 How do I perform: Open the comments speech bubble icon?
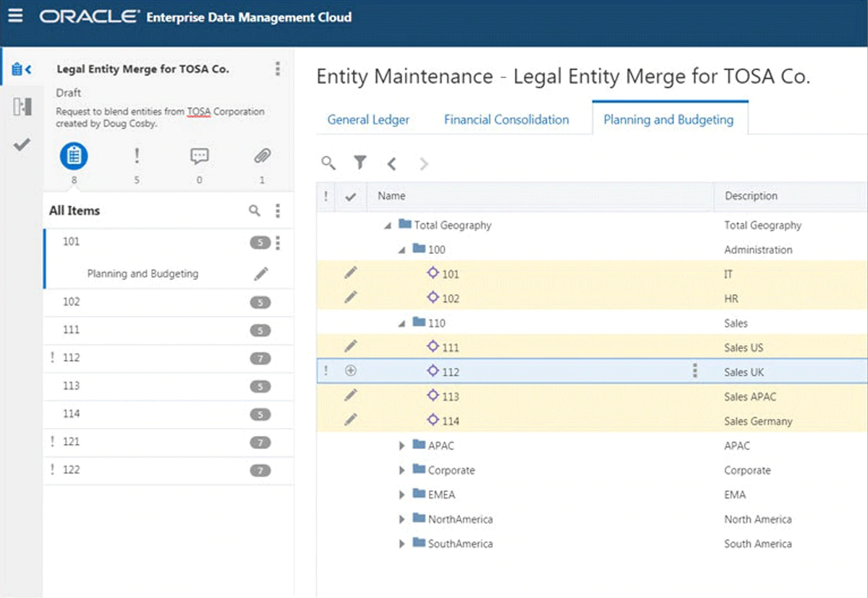click(199, 156)
